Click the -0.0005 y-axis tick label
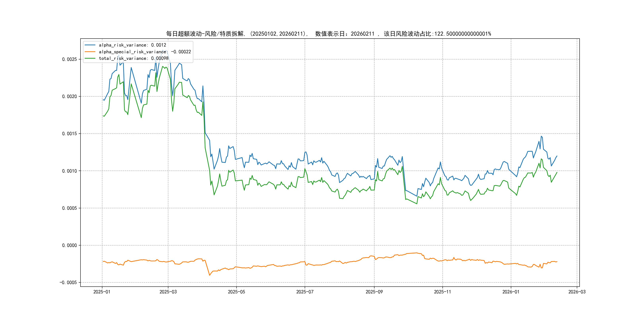644x322 pixels. [x=68, y=282]
